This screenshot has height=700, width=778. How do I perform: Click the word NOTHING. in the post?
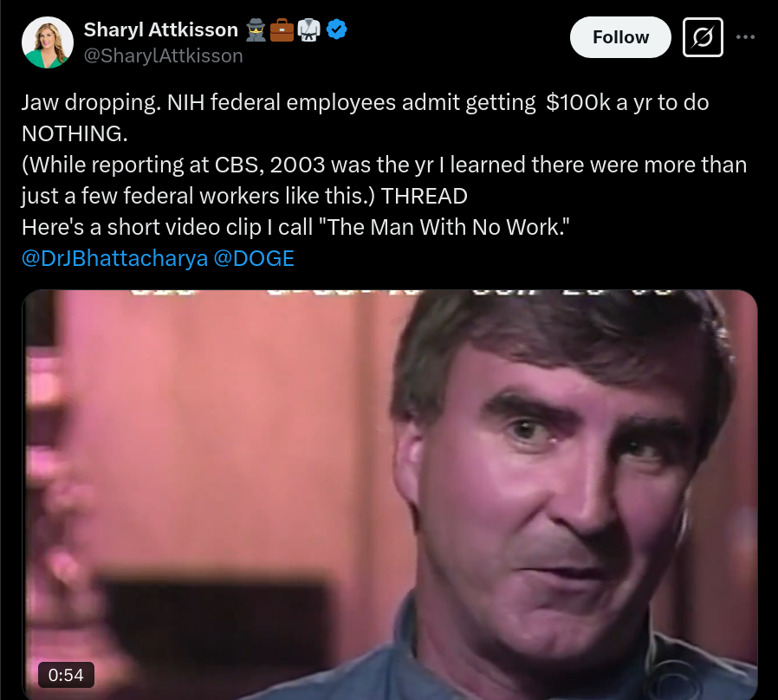[75, 133]
